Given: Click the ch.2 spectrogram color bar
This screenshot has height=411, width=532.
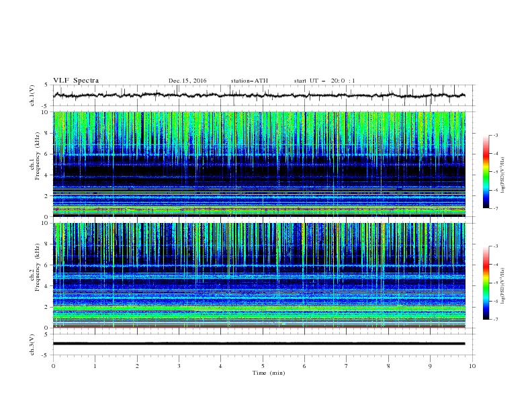Looking at the screenshot, I should coord(486,283).
